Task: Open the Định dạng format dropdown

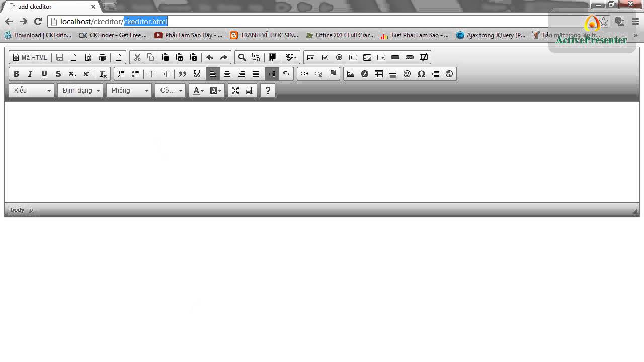Action: click(79, 90)
